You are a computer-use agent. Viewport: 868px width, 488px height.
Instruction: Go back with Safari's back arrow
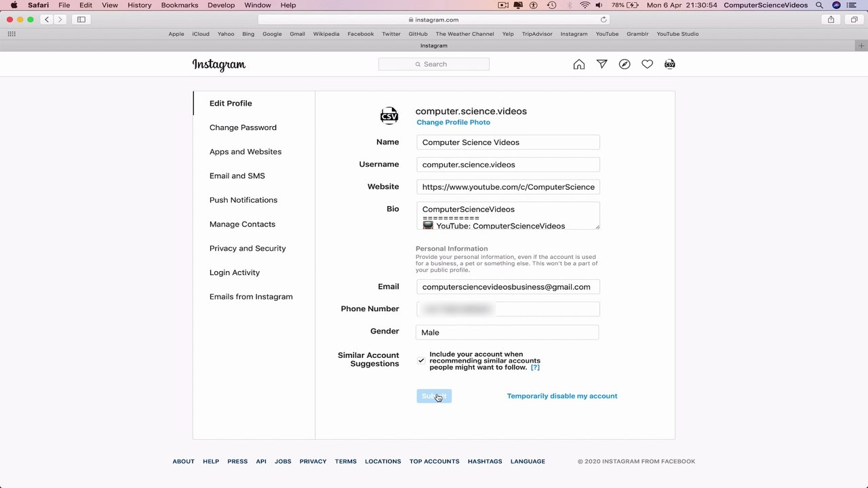pos(47,20)
